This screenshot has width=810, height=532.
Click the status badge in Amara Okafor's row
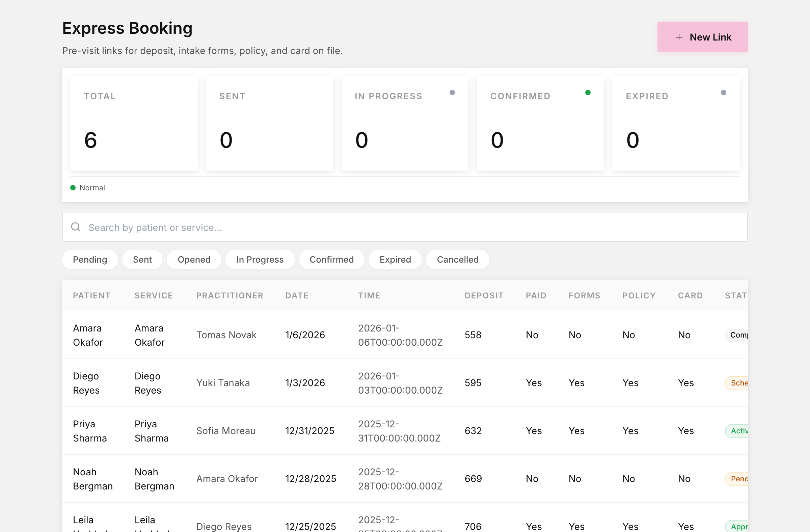[x=737, y=335]
